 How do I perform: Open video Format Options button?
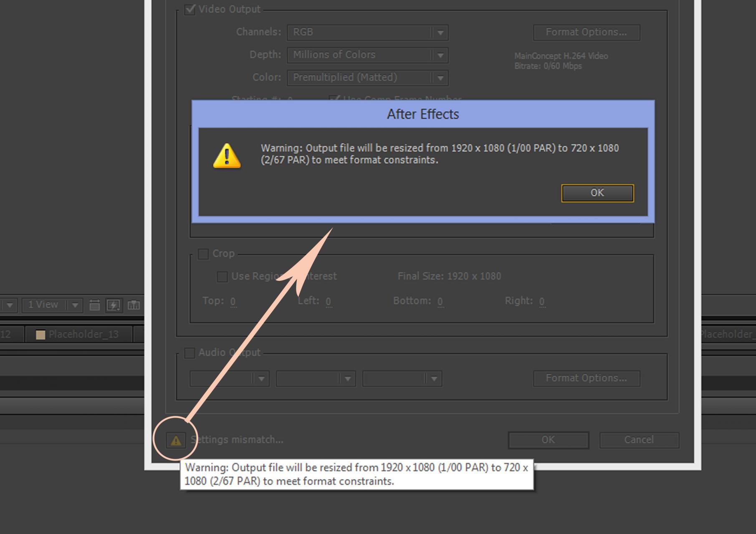586,32
